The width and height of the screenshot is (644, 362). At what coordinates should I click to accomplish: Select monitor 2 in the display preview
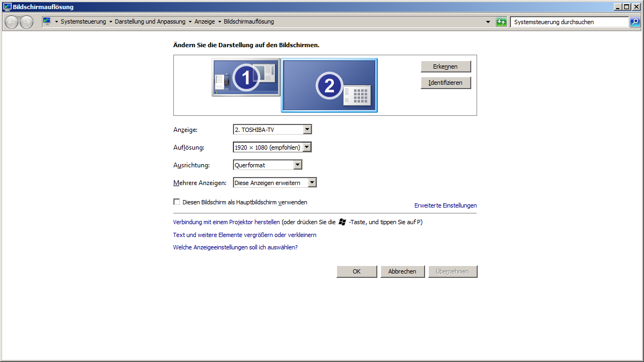click(x=329, y=85)
